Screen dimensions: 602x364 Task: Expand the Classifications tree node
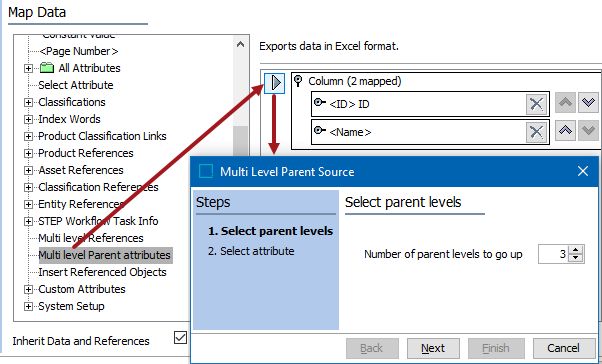pos(28,103)
